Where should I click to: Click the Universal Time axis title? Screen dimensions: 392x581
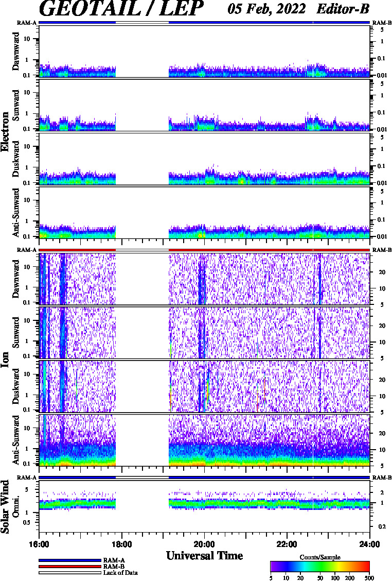pyautogui.click(x=204, y=556)
